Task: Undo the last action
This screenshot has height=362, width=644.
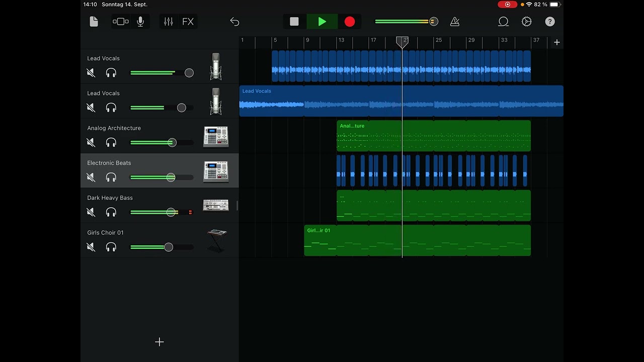Action: (x=234, y=22)
